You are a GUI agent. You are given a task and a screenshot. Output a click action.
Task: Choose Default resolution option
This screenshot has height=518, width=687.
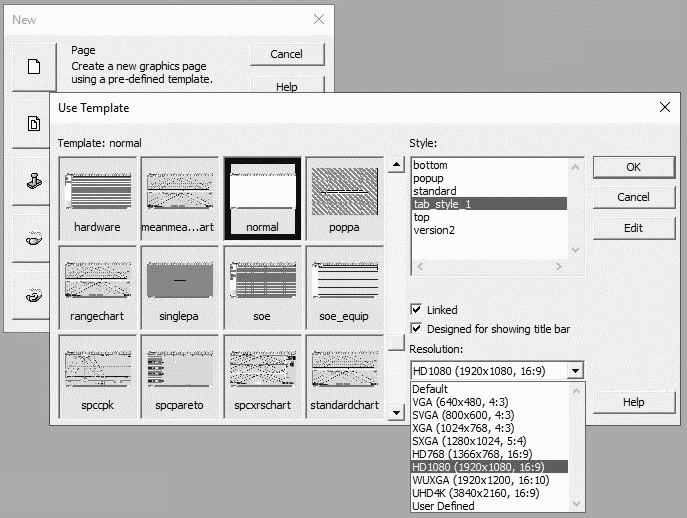[489, 389]
